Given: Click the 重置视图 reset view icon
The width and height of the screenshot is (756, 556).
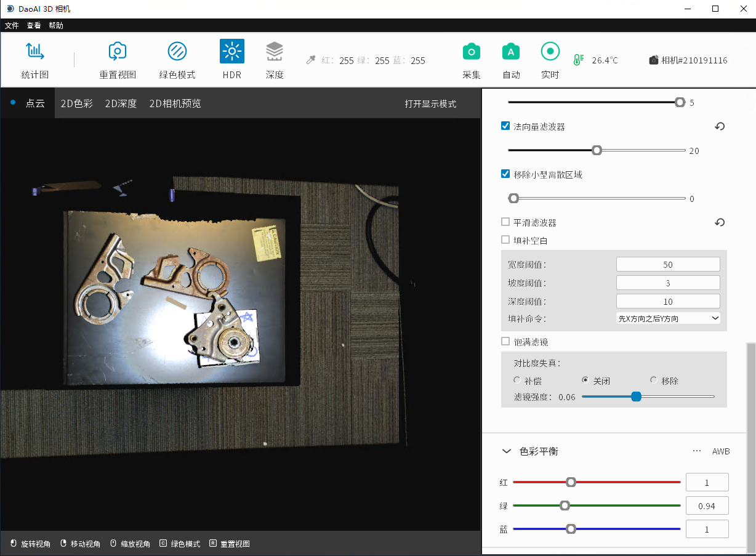Looking at the screenshot, I should tap(117, 52).
